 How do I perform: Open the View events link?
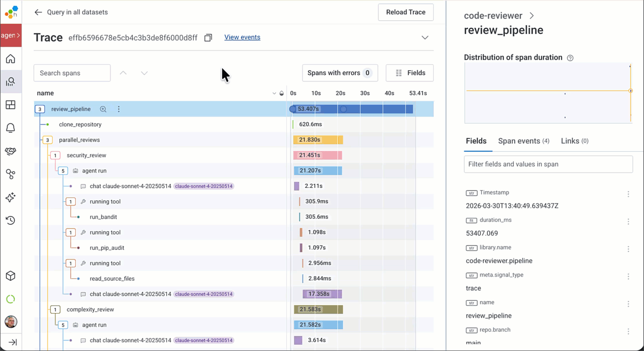(242, 37)
